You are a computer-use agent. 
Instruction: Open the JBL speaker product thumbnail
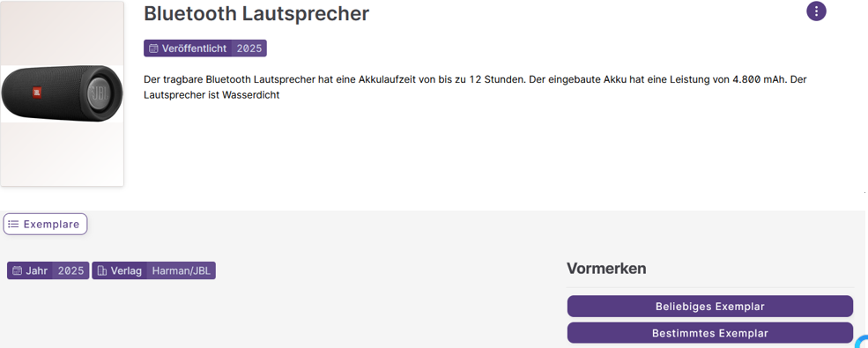coord(62,93)
